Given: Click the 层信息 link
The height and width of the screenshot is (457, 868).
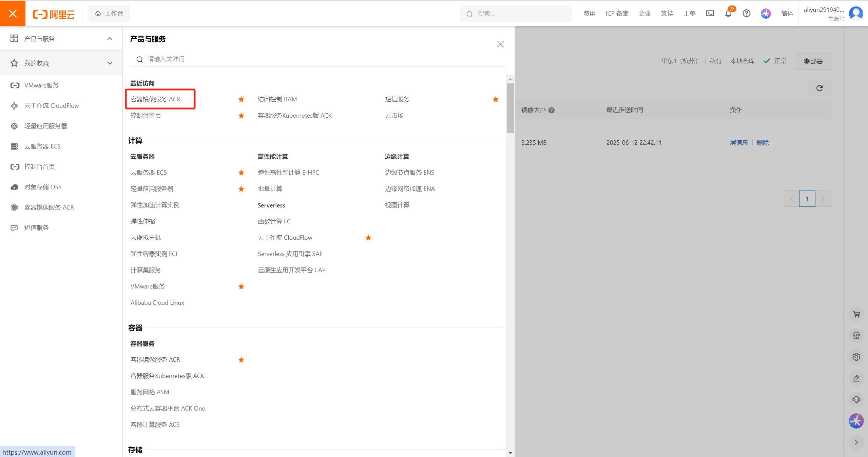Looking at the screenshot, I should click(739, 143).
